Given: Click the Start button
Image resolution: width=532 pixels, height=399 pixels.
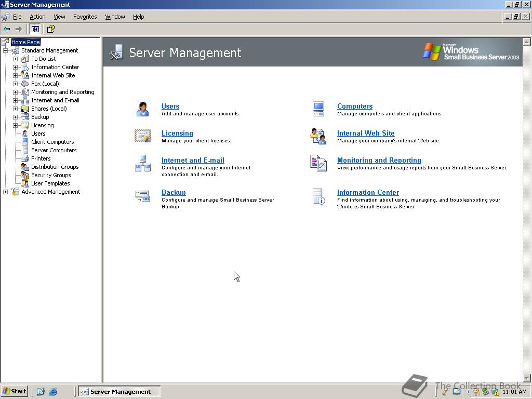Looking at the screenshot, I should click(x=14, y=391).
